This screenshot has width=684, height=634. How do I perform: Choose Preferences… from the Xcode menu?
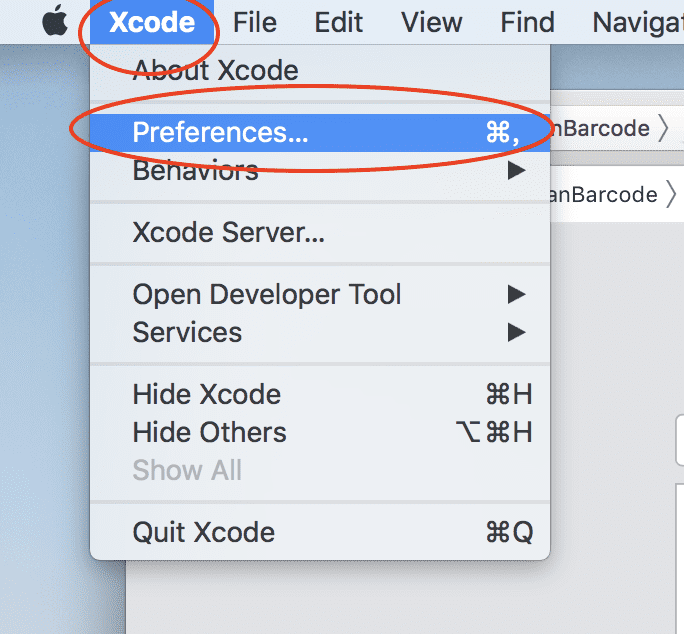pos(220,133)
